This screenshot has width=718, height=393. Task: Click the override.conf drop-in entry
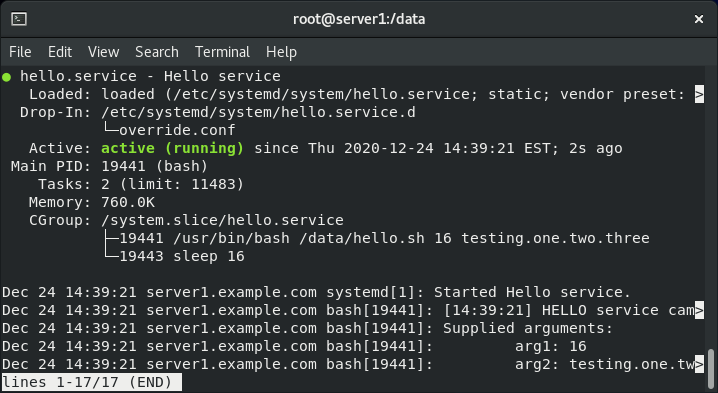[177, 130]
